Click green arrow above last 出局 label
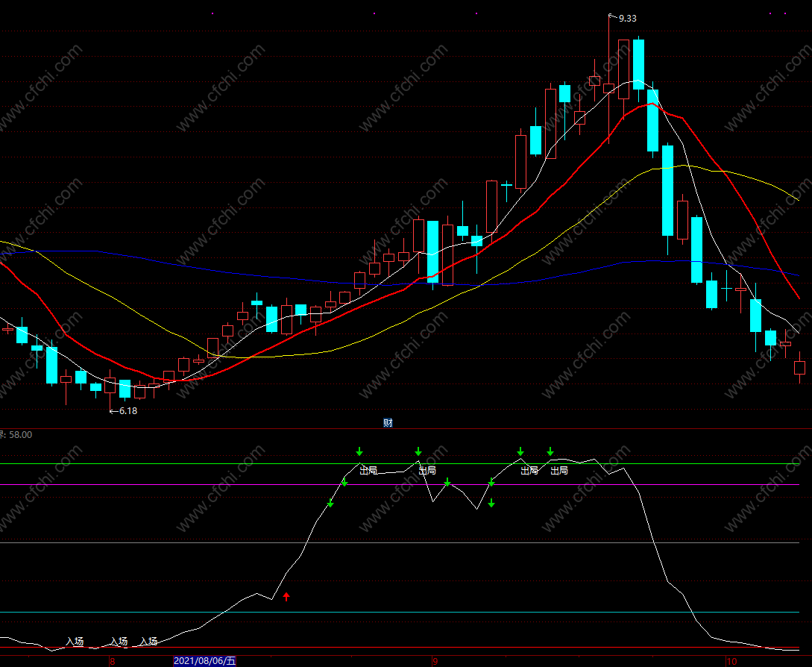Image resolution: width=812 pixels, height=667 pixels. click(x=550, y=451)
